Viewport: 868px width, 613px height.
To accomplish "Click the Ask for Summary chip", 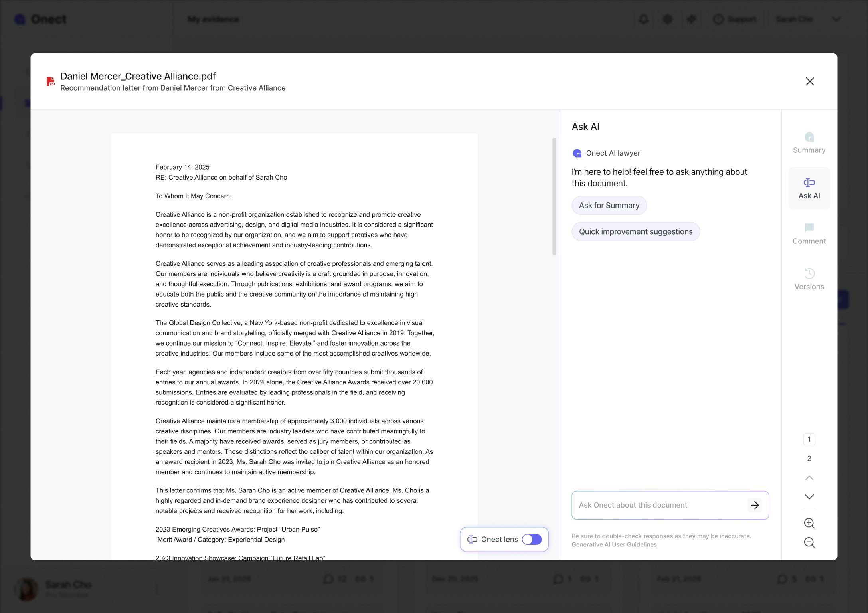I will click(609, 206).
